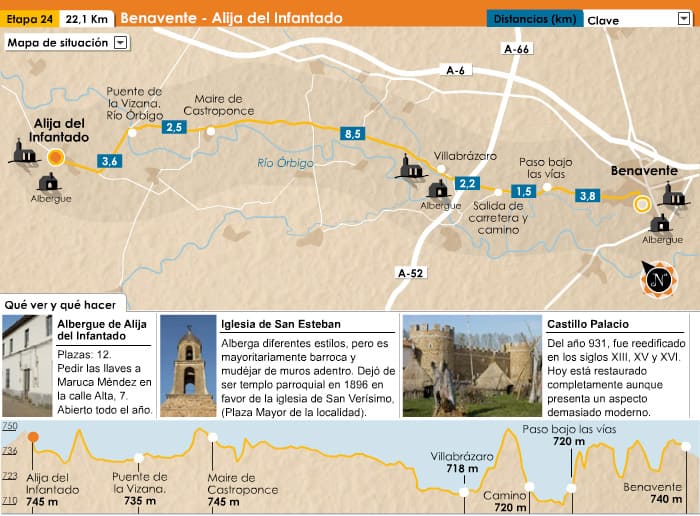Click the church icon at Benavente
The width and height of the screenshot is (700, 516).
coord(673,194)
